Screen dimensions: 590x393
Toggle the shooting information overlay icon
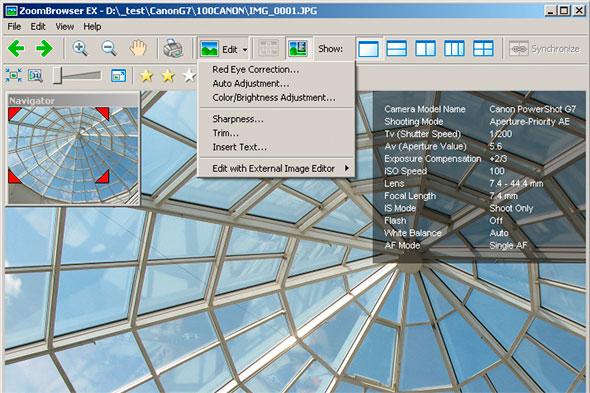click(x=298, y=49)
